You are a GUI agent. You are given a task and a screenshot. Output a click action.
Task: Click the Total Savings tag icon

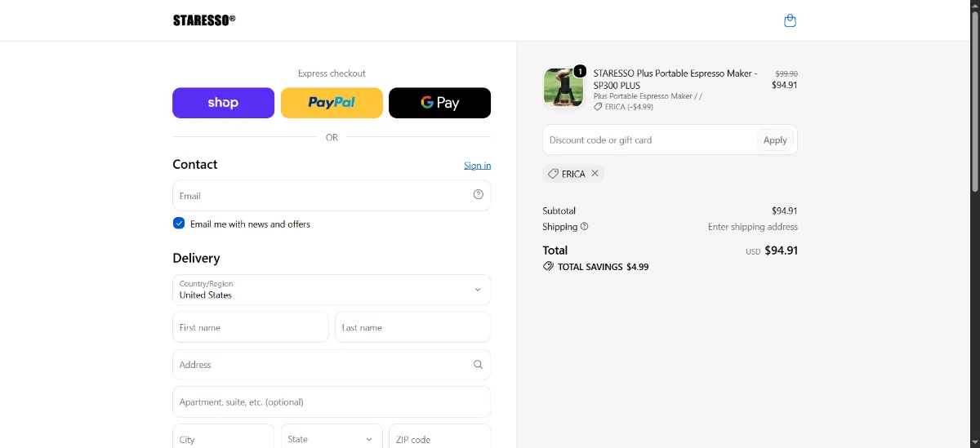click(x=548, y=267)
